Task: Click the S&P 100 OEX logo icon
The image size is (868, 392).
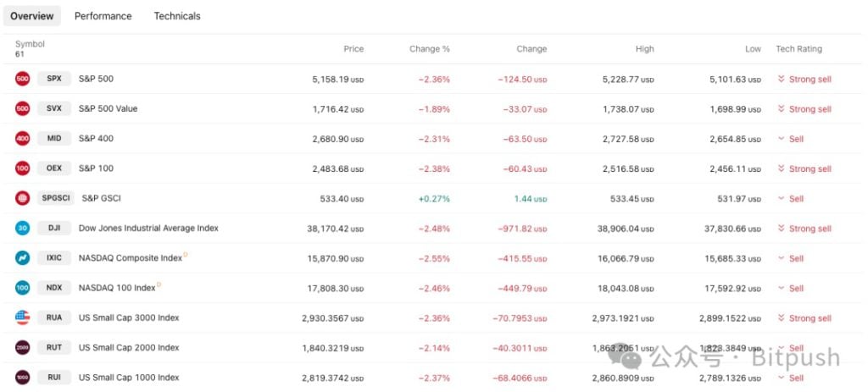Action: (23, 168)
